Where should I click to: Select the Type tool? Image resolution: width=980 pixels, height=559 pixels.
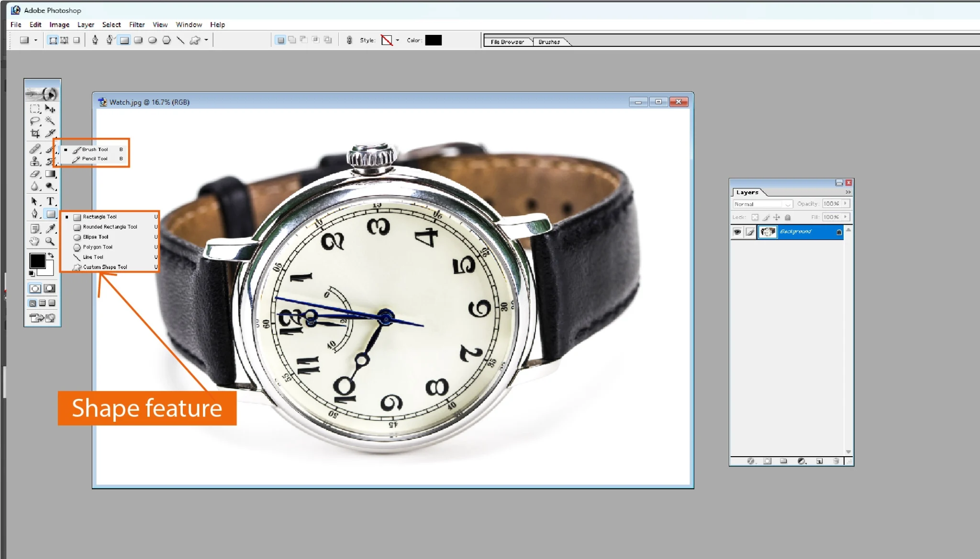[x=50, y=201]
